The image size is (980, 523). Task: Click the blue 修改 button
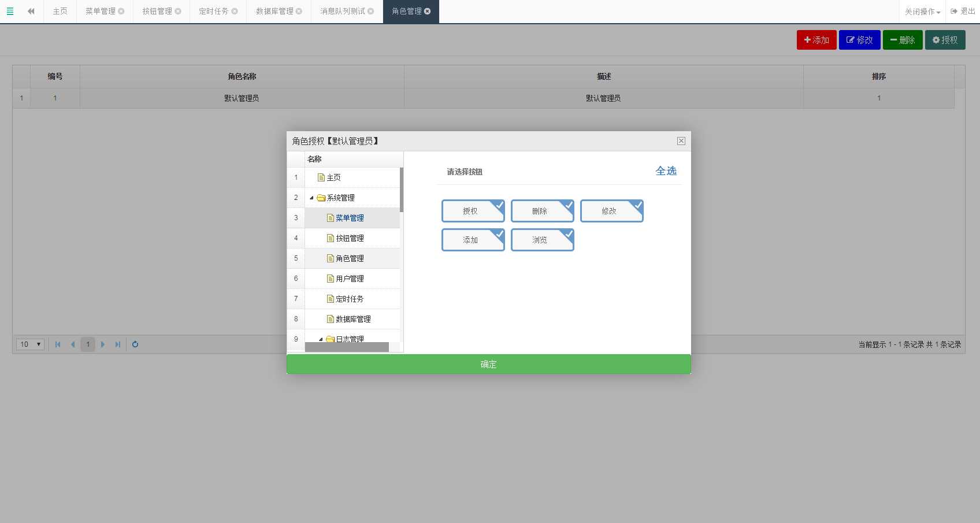(x=860, y=40)
